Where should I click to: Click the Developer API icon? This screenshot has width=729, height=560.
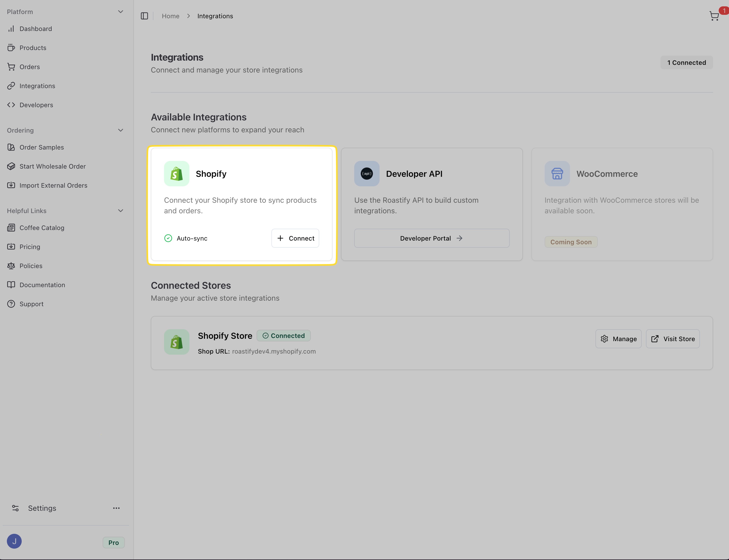pyautogui.click(x=367, y=174)
